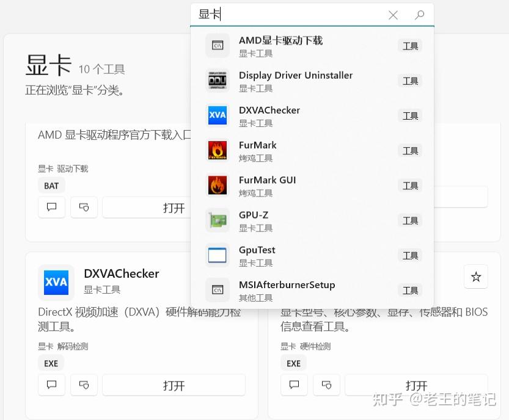The width and height of the screenshot is (509, 420).
Task: Choose the DXVAChecker search result title
Action: click(x=269, y=110)
